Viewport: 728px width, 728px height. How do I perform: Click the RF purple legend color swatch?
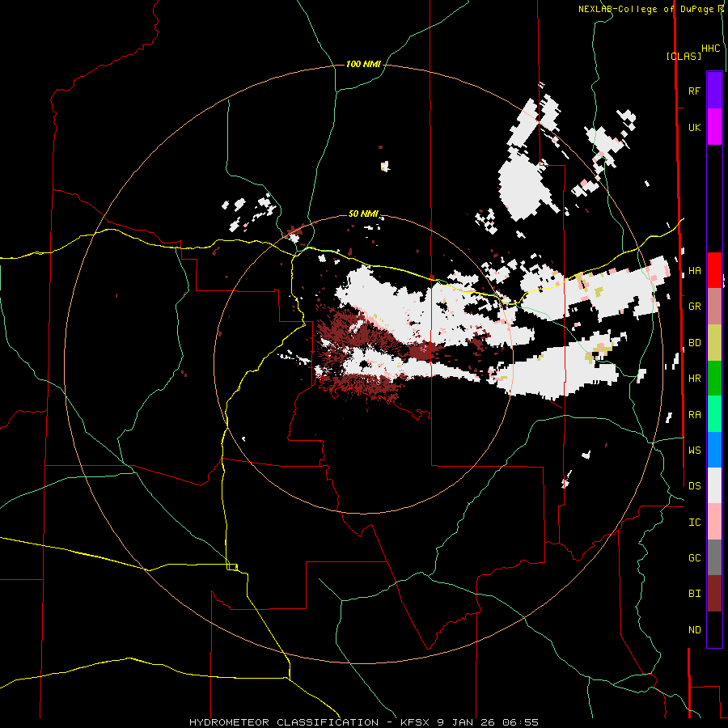pyautogui.click(x=714, y=91)
